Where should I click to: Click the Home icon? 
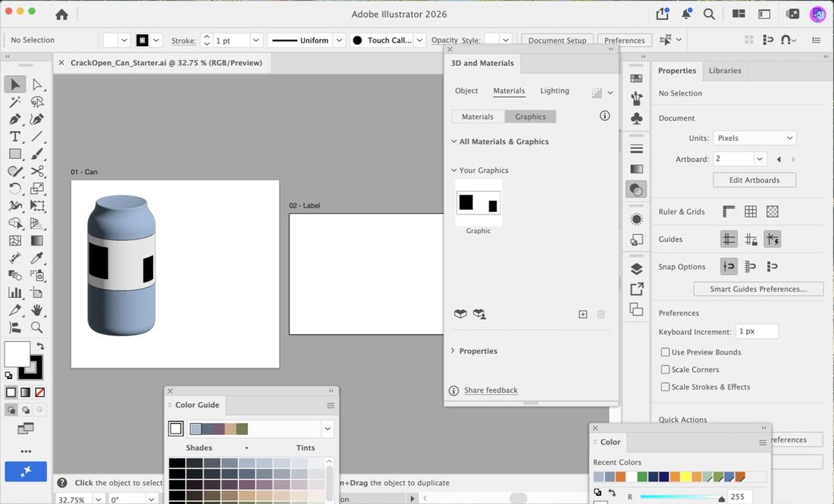[x=61, y=14]
